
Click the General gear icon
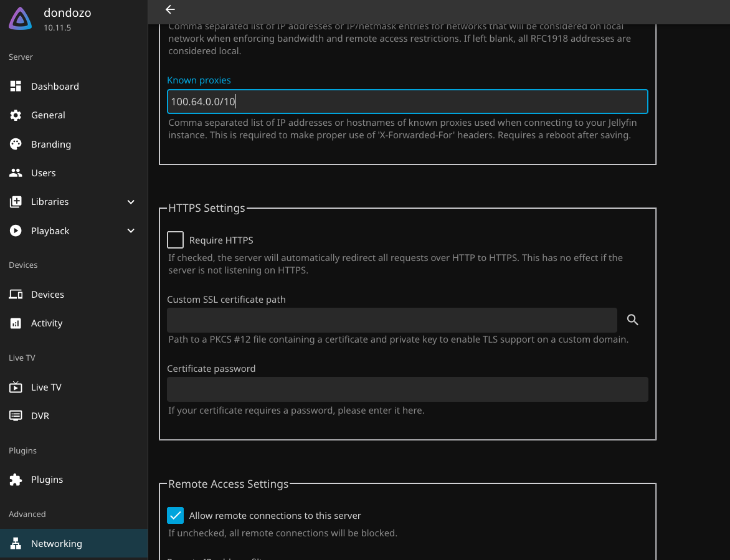click(x=16, y=115)
